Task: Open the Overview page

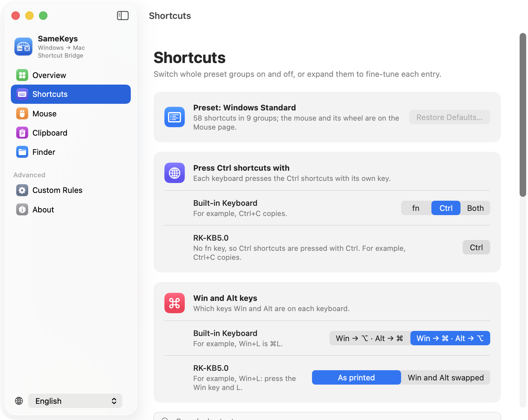Action: 71,75
